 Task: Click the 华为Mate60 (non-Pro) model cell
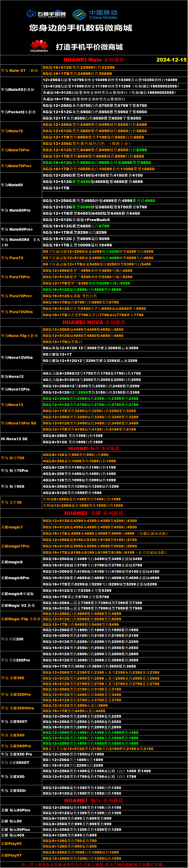click(x=21, y=185)
